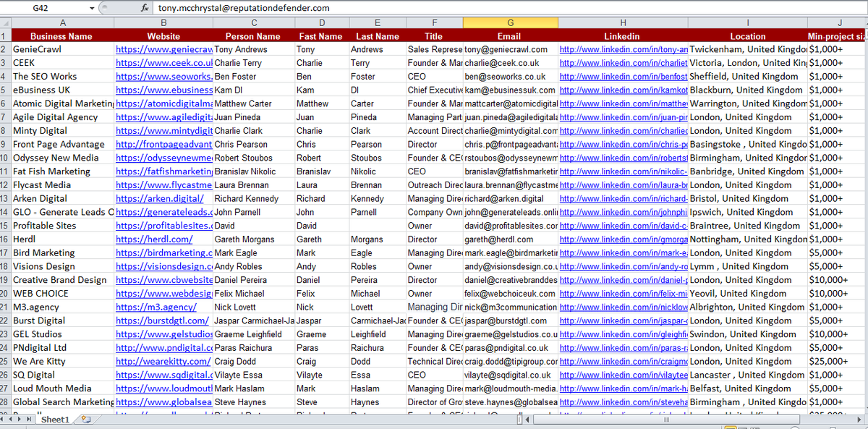Click the Website header cell
The width and height of the screenshot is (868, 429).
tap(163, 36)
